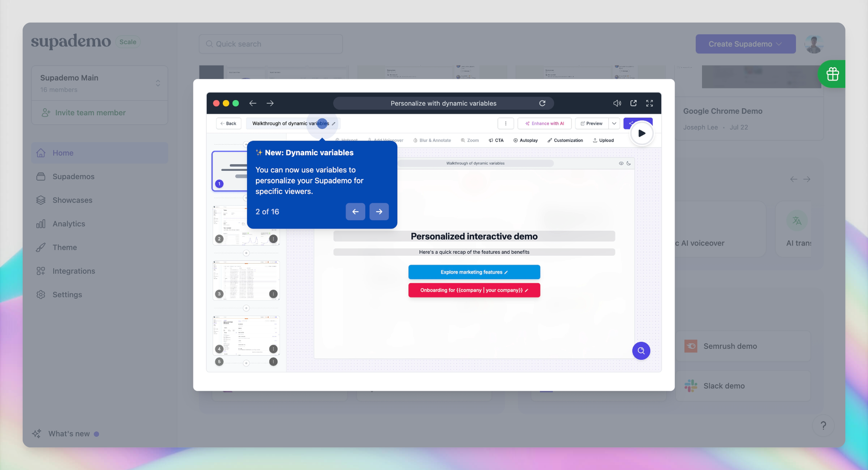The image size is (868, 470).
Task: Expand Supademo Main workspace switcher
Action: pyautogui.click(x=99, y=83)
